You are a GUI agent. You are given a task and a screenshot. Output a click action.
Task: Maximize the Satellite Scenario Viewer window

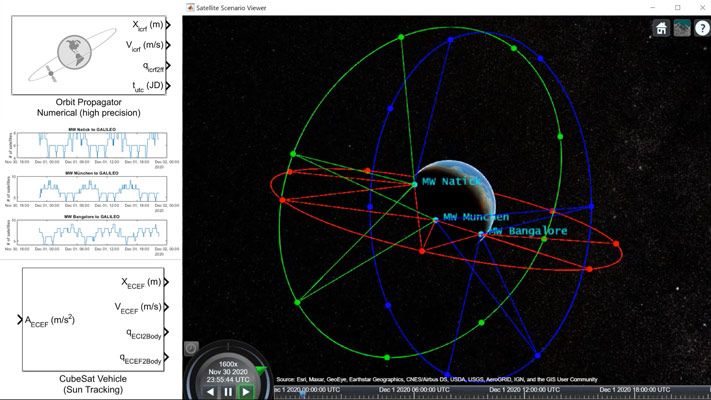click(677, 6)
